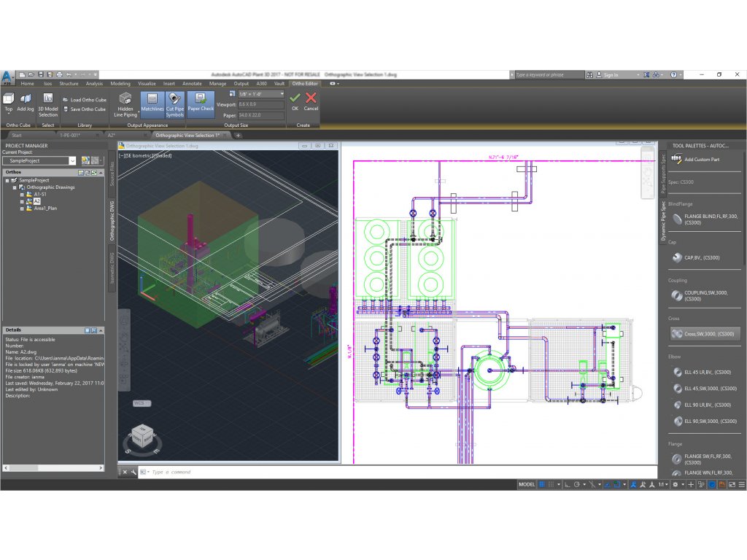
Task: Expand the A2 drawing tree node
Action: click(x=22, y=202)
